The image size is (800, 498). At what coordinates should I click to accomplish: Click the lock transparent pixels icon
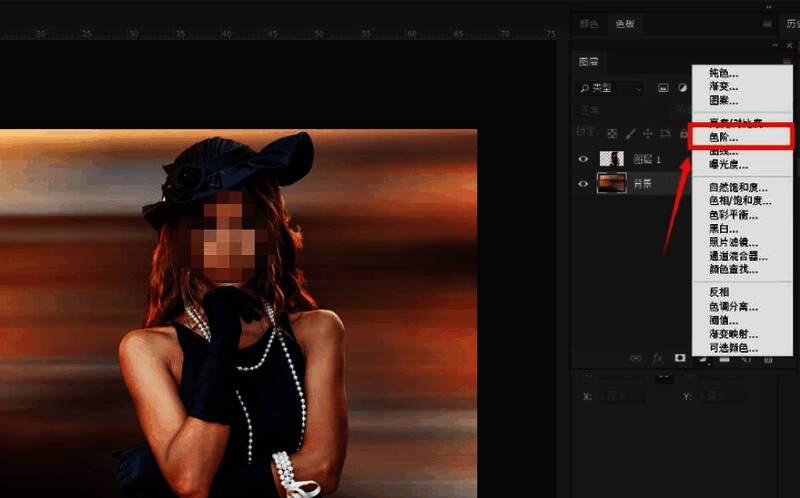pyautogui.click(x=611, y=133)
